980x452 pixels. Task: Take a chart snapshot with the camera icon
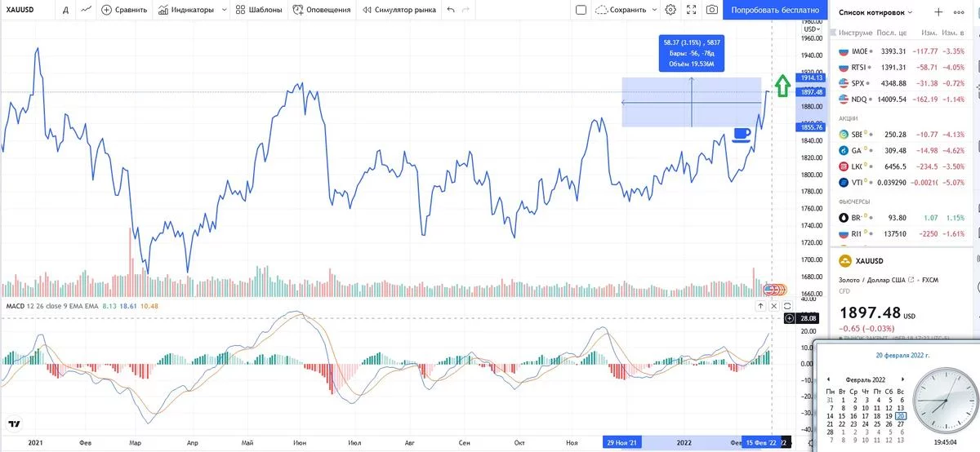[712, 11]
